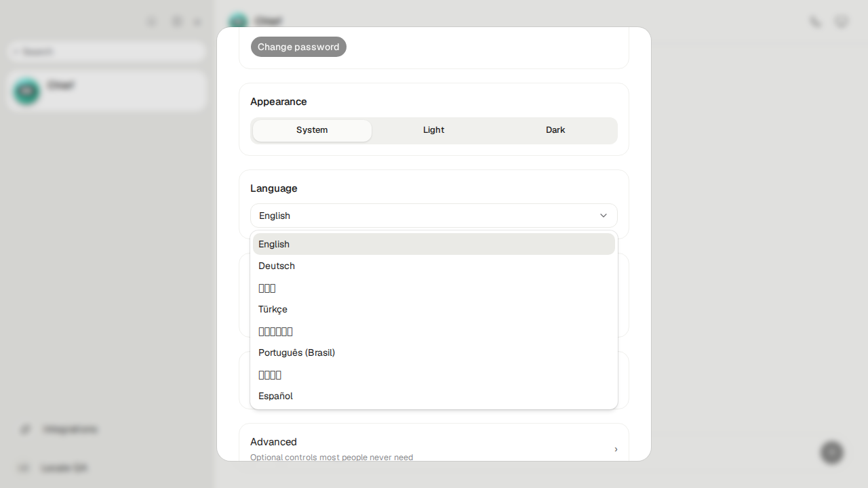
Task: Open the Language combo box showing English
Action: point(434,216)
